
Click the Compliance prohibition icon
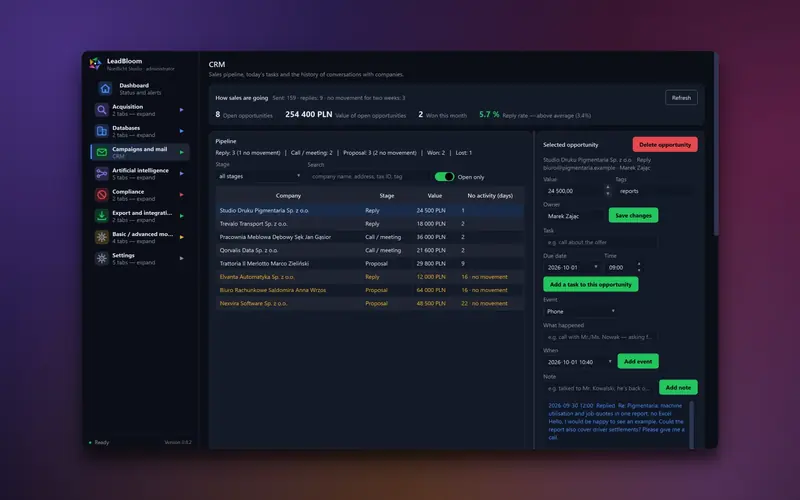click(x=102, y=195)
